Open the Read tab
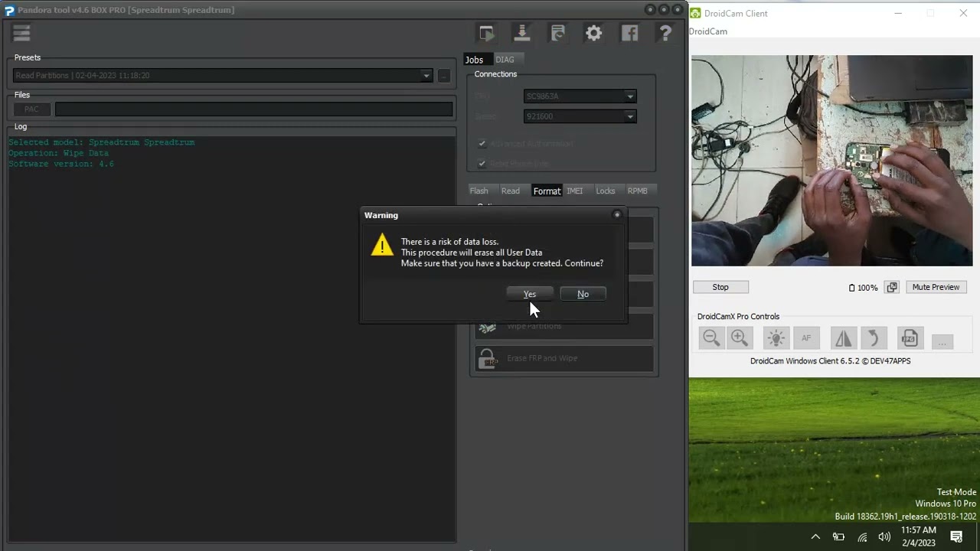Viewport: 980px width, 551px height. [x=510, y=191]
